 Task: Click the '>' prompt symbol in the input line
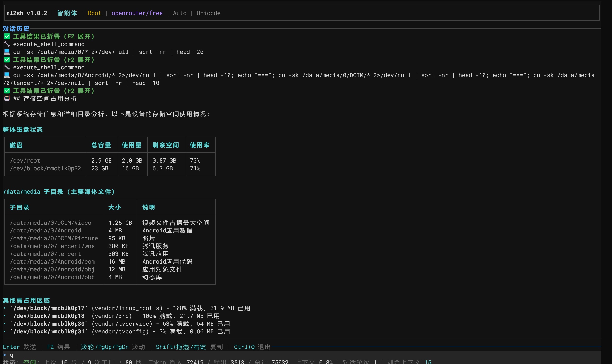[5, 355]
